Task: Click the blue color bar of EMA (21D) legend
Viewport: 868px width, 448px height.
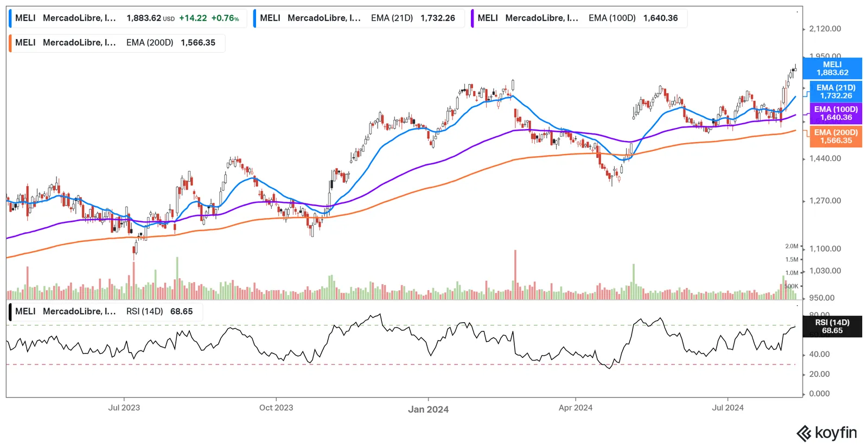Action: coord(254,18)
